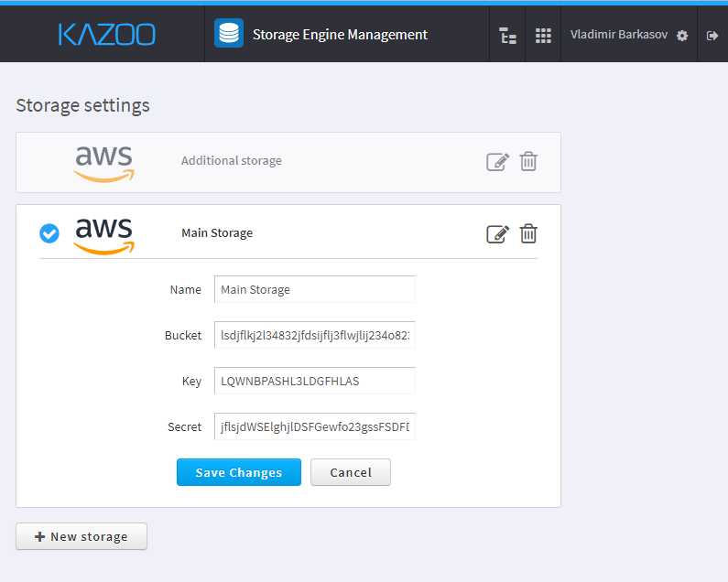The image size is (728, 582).
Task: Click the sign out icon
Action: coord(712,36)
